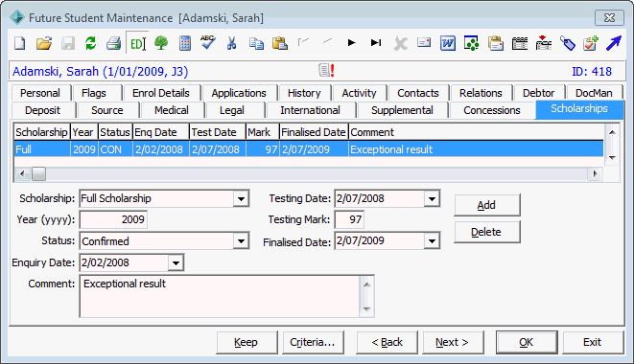Click the Criteria... button
This screenshot has height=364, width=634.
[x=313, y=342]
